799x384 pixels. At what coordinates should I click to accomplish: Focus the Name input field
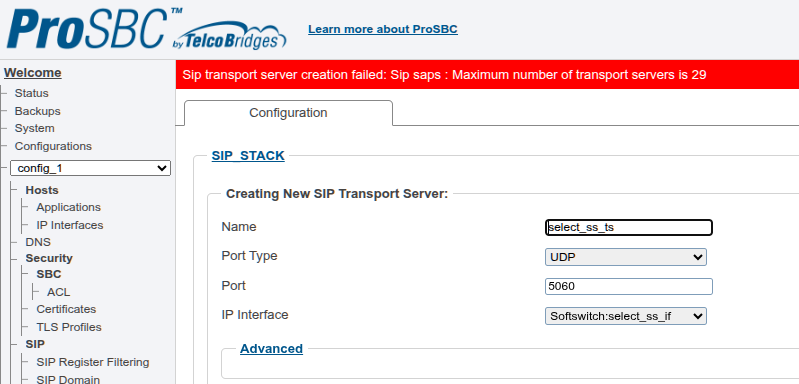(x=629, y=228)
